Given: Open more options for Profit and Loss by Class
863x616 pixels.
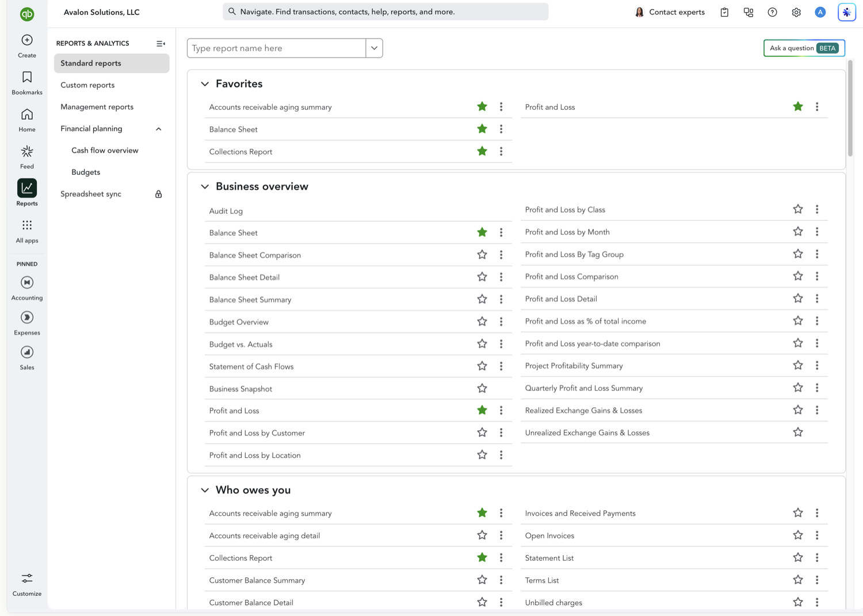Looking at the screenshot, I should (x=817, y=209).
